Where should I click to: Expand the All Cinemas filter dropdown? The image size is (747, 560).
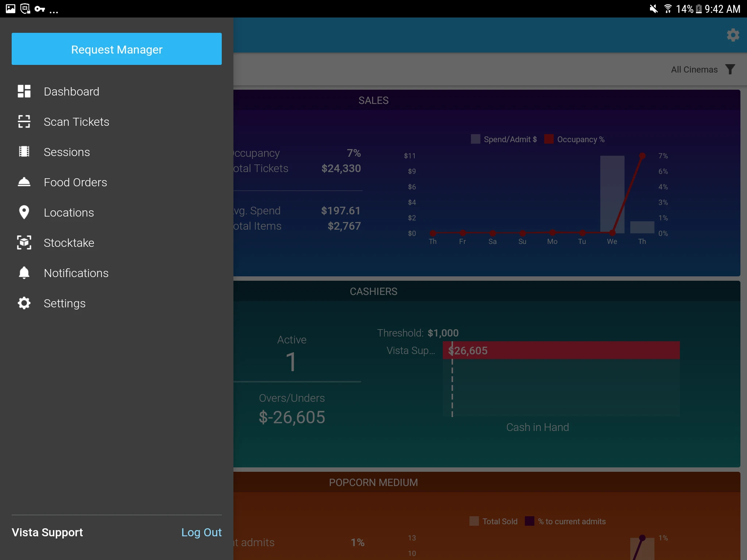tap(703, 69)
